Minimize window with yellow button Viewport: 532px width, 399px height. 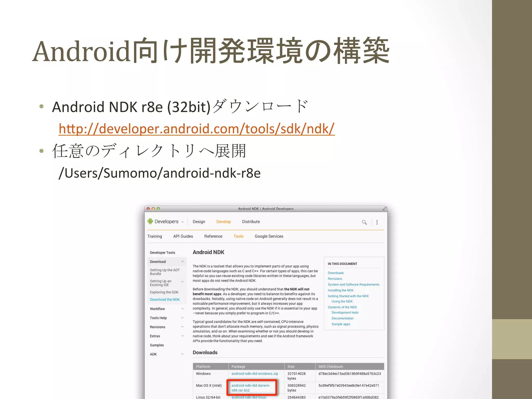[x=153, y=209]
